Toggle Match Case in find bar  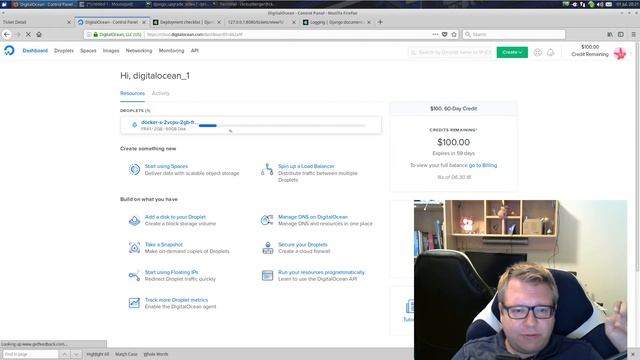[x=126, y=354]
